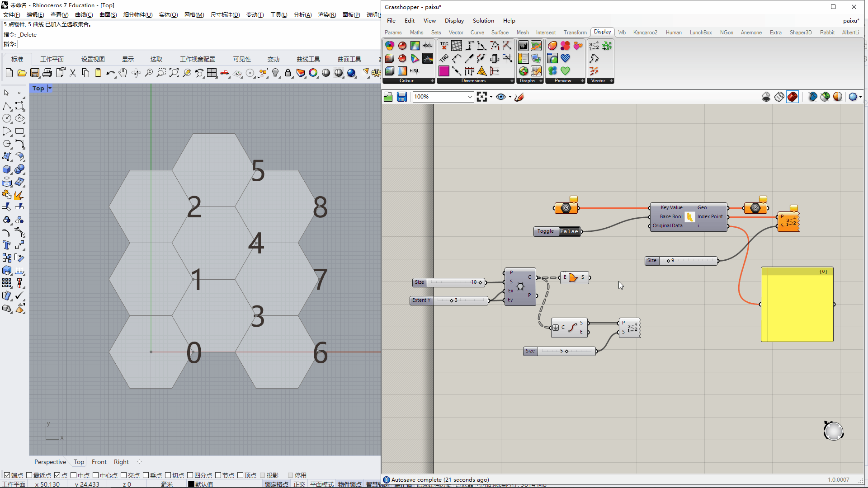Uncheck the 端点 osnap checkbox

7,475
